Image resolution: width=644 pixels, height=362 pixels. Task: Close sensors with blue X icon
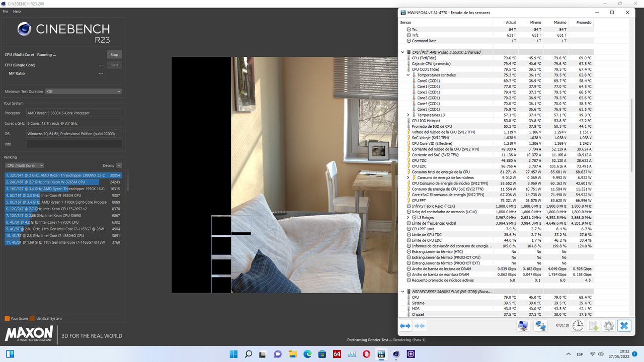624,326
